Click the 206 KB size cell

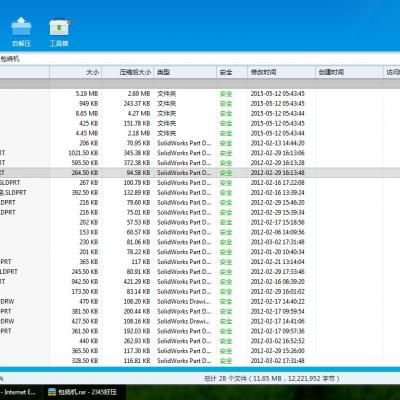click(x=89, y=143)
